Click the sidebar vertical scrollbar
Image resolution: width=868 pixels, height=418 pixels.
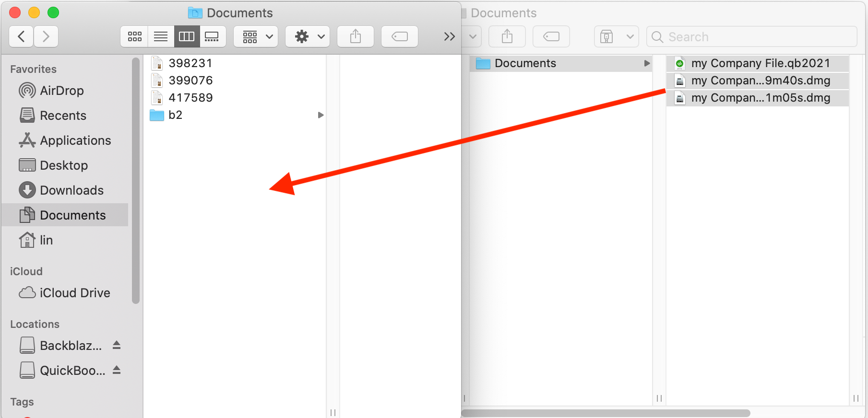pyautogui.click(x=136, y=181)
